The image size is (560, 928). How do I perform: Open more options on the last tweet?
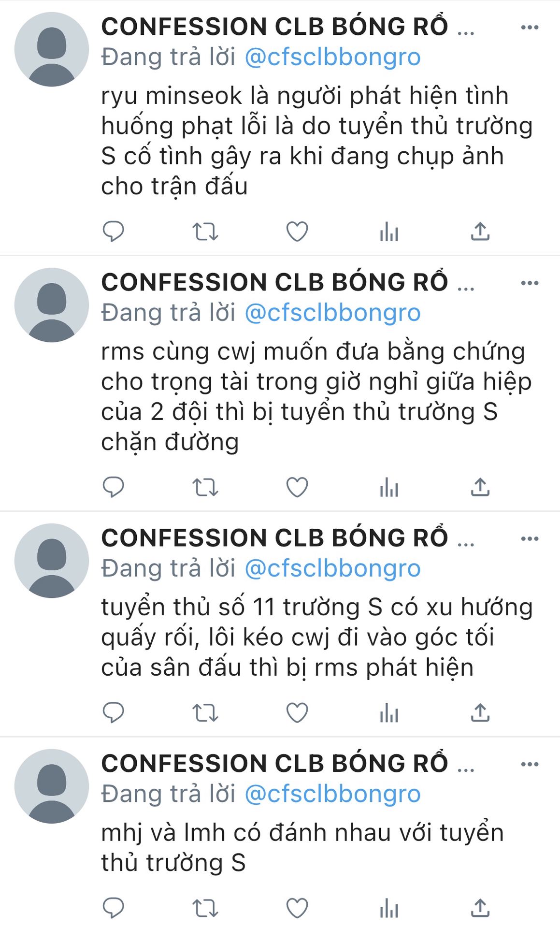coord(530,764)
